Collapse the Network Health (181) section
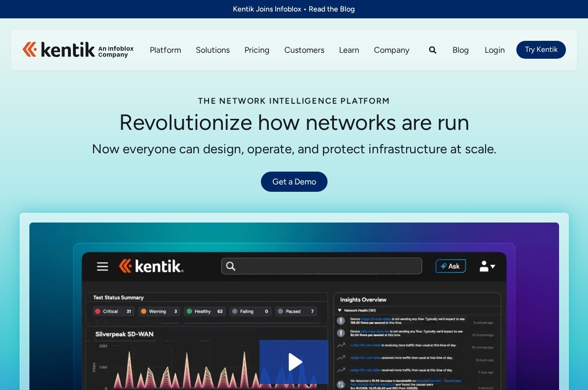This screenshot has width=588, height=390. [340, 311]
